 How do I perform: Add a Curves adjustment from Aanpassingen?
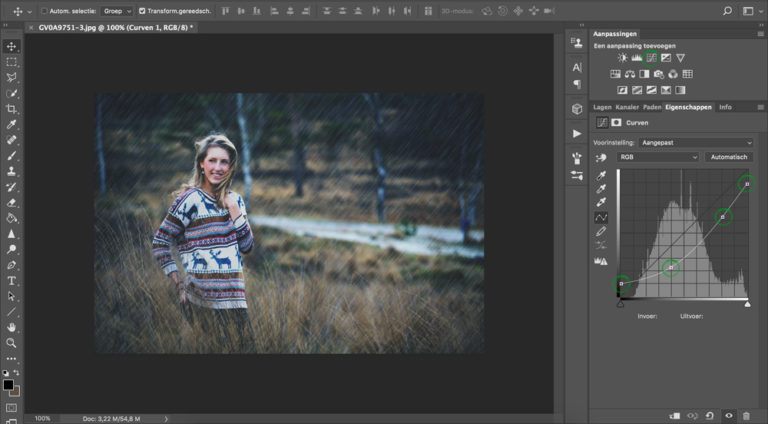pyautogui.click(x=651, y=58)
